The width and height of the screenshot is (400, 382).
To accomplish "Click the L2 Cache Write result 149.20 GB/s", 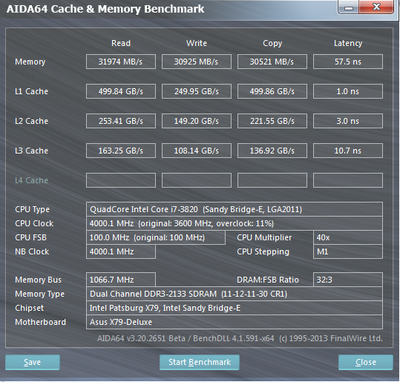I will 196,121.
